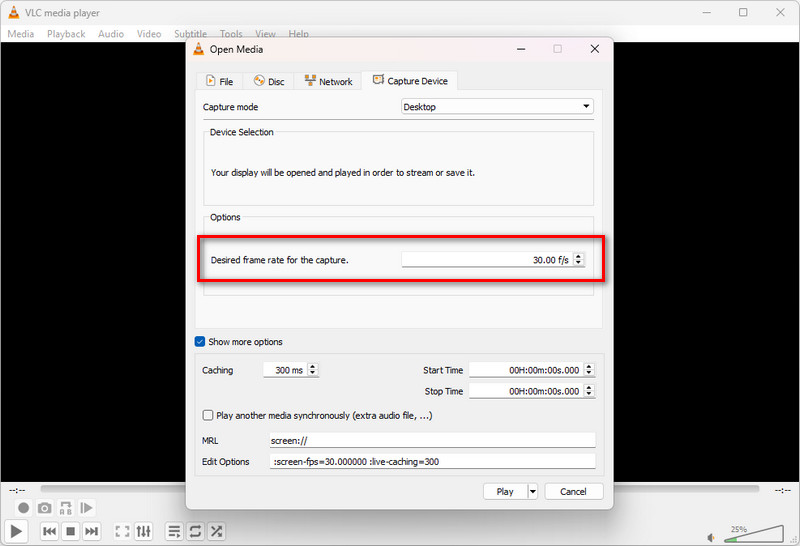
Task: Toggle fullscreen mode icon
Action: pos(122,531)
